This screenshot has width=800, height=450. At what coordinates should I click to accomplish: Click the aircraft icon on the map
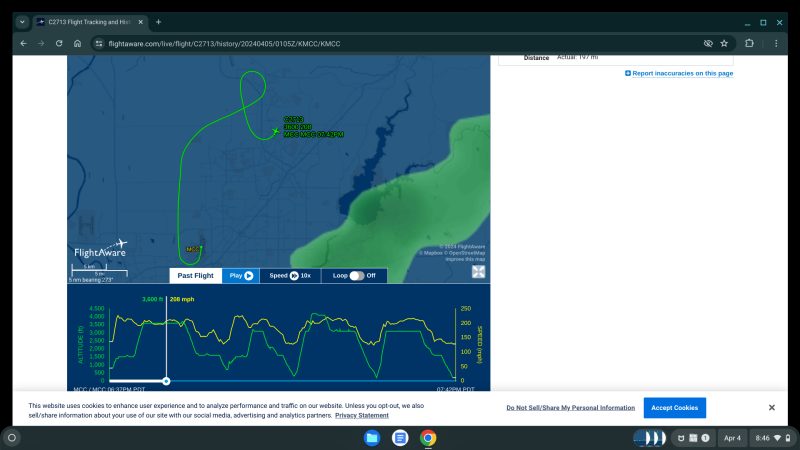tap(276, 132)
